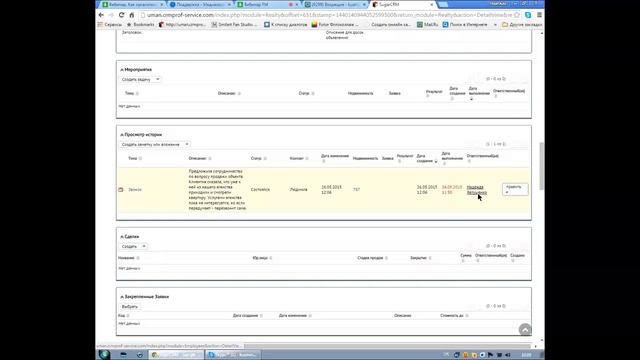
Task: Sort Сделки by Стадия продаж column
Action: pos(372,258)
